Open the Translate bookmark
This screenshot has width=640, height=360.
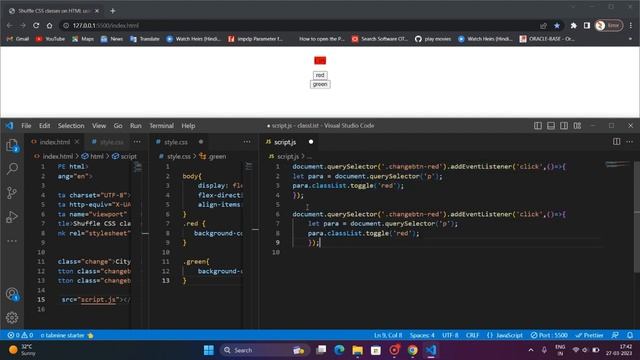pyautogui.click(x=144, y=39)
